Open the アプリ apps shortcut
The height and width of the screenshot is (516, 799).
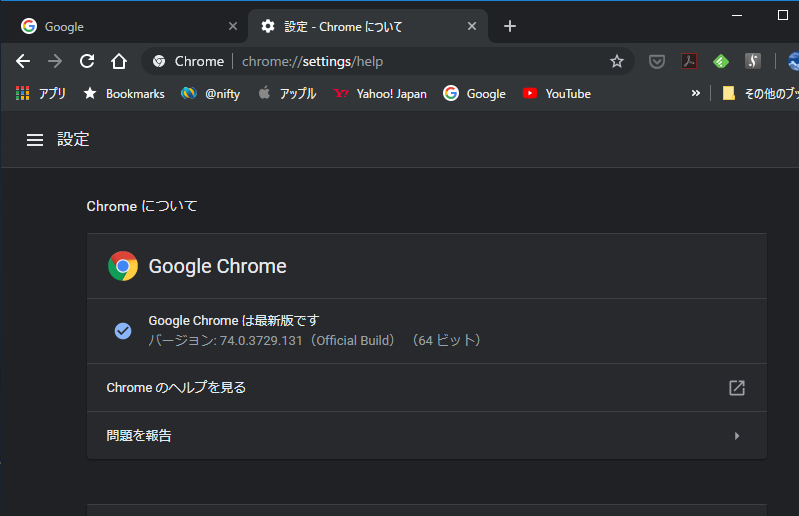[x=41, y=94]
